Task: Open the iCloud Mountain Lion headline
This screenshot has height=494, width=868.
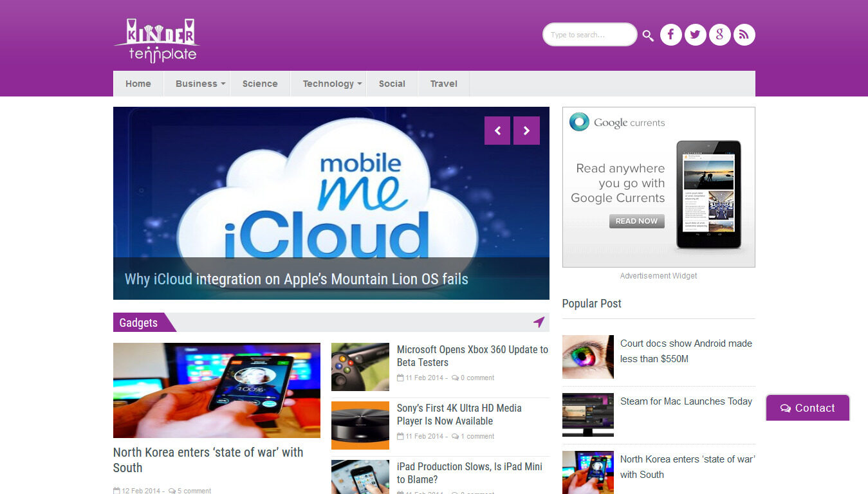Action: point(296,279)
